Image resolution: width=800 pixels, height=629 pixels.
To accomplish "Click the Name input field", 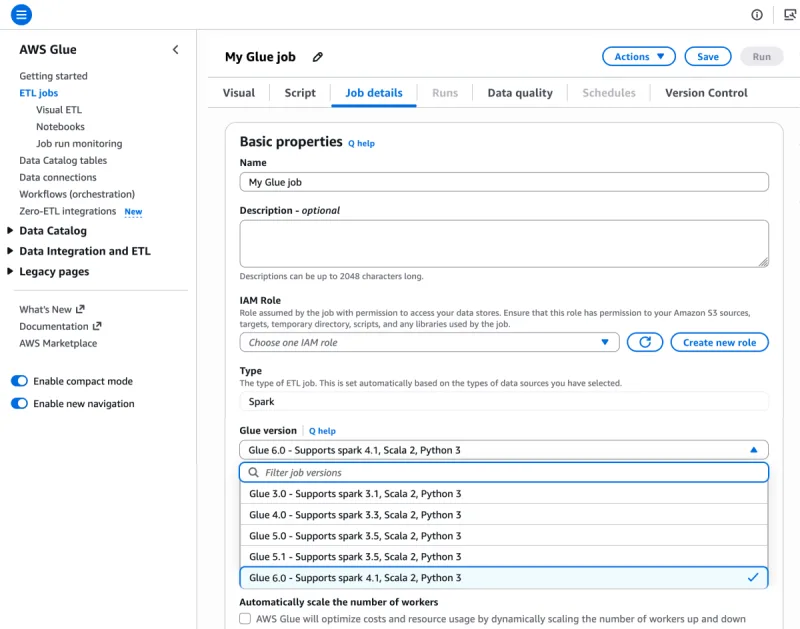I will pyautogui.click(x=504, y=182).
